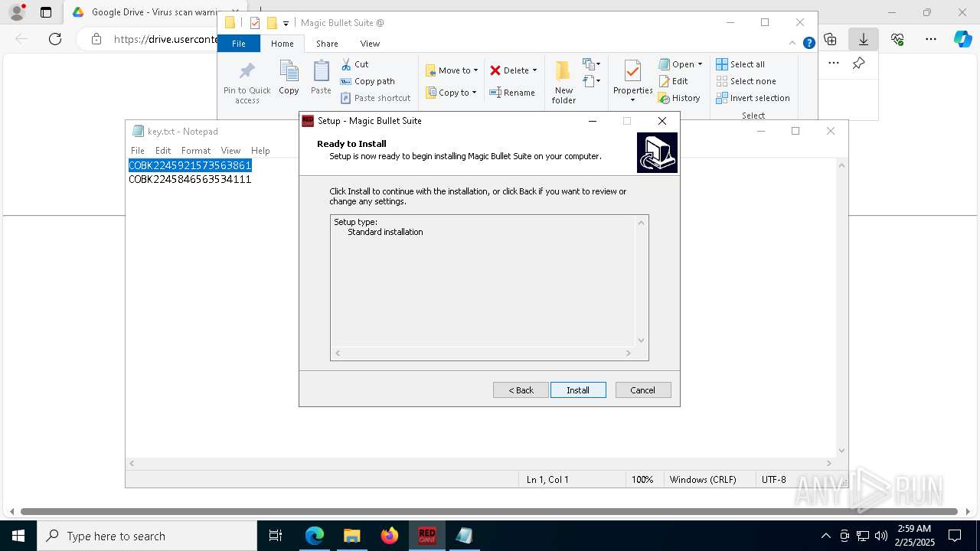Open File Explorer from the taskbar
Viewport: 980px width, 551px height.
pos(351,536)
